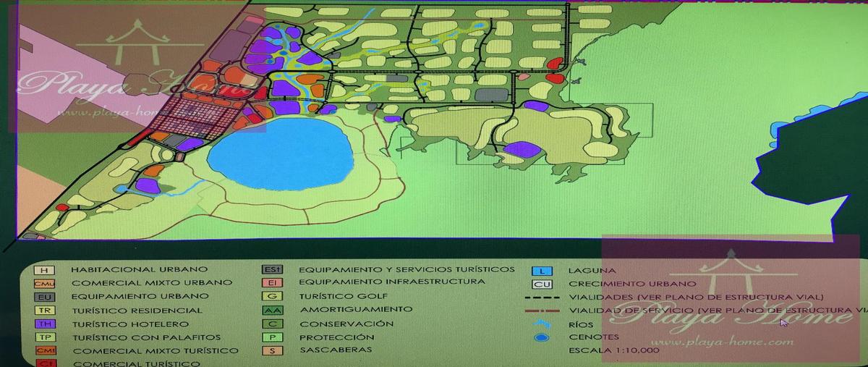Click the P protección legend swatch
868x367 pixels.
click(272, 337)
